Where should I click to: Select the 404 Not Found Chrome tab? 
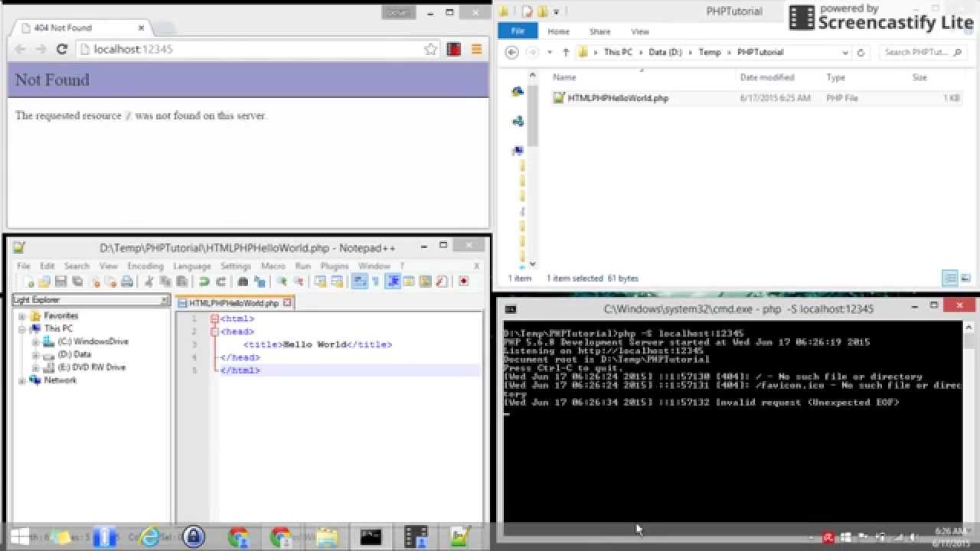point(84,28)
